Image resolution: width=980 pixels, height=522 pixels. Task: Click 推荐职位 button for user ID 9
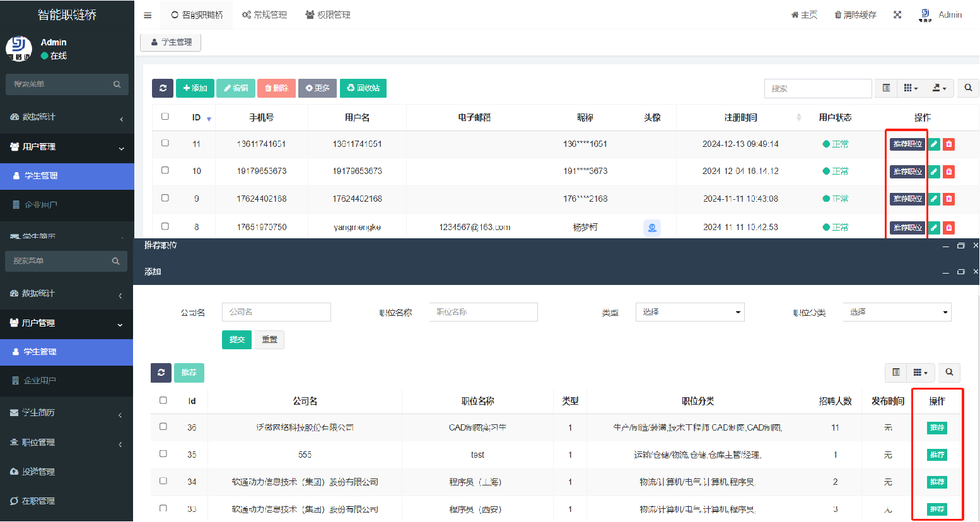click(907, 199)
